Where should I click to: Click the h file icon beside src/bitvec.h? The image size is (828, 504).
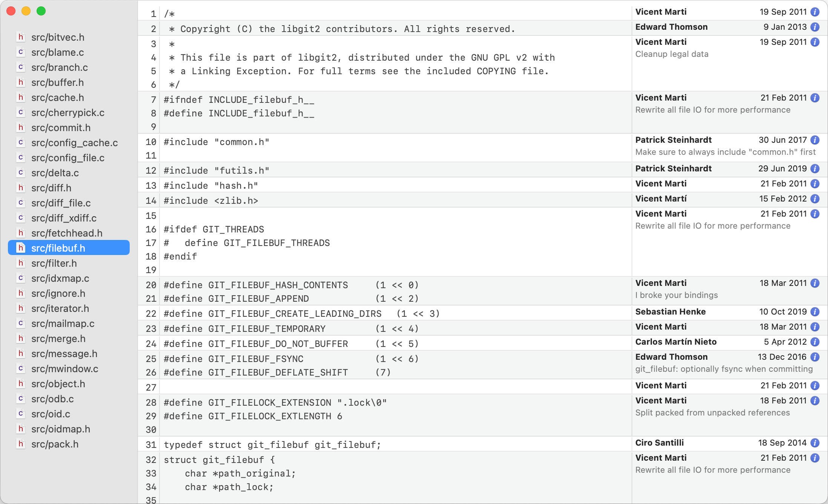pos(21,37)
